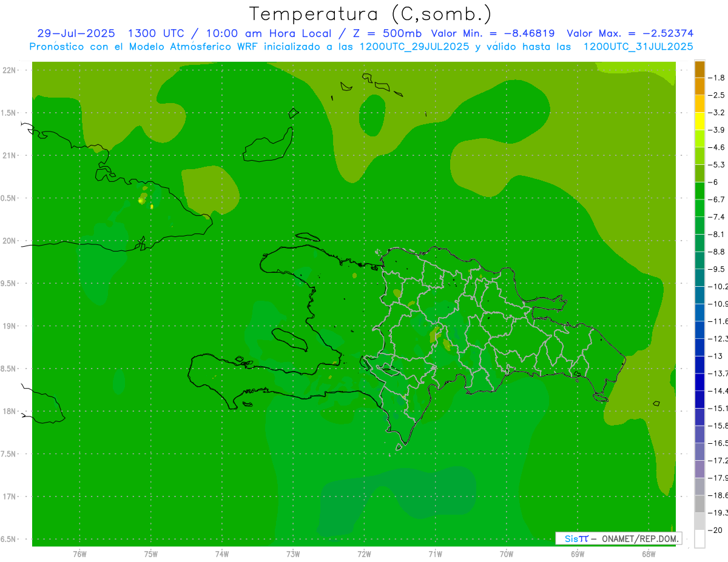Image resolution: width=728 pixels, height=562 pixels.
Task: Click 'Valor Min. = -8.46819' text
Action: point(493,33)
